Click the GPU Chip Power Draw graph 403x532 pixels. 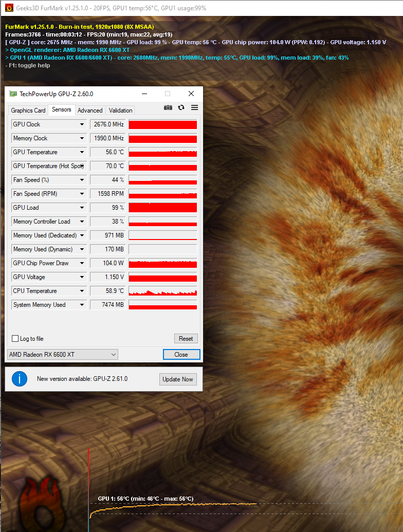(163, 263)
